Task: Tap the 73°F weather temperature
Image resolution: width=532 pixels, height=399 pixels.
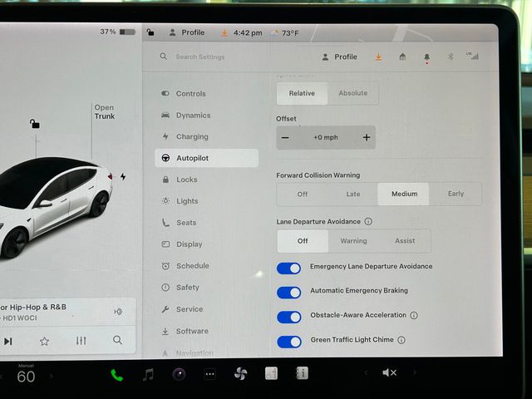Action: [x=285, y=33]
